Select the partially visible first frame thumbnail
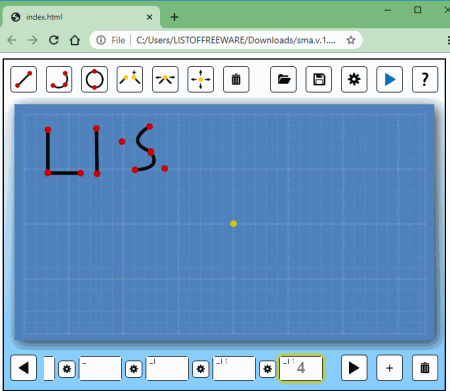 pyautogui.click(x=49, y=368)
